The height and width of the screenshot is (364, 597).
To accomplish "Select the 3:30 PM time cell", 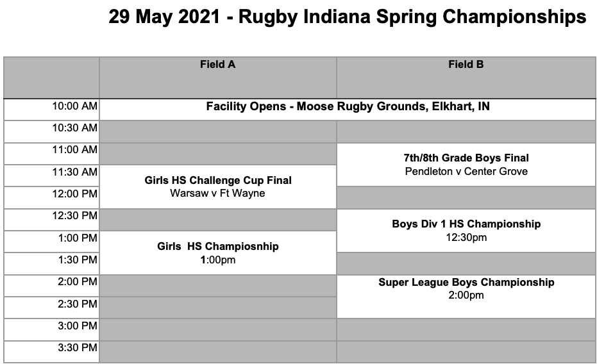I will (51, 351).
